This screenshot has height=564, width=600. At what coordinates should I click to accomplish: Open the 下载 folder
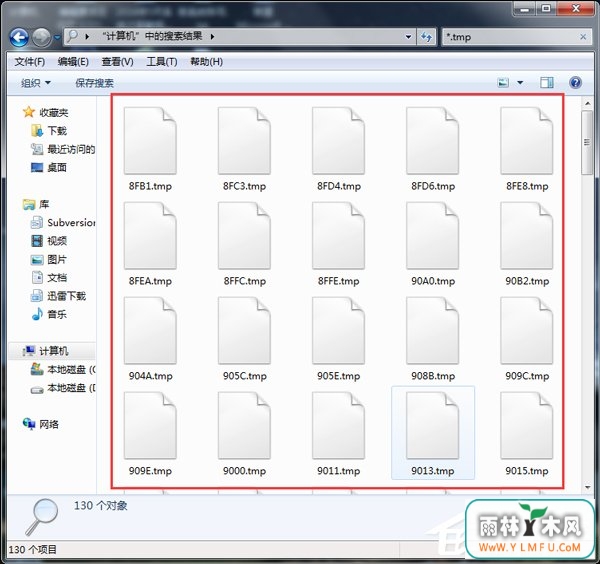(x=49, y=131)
